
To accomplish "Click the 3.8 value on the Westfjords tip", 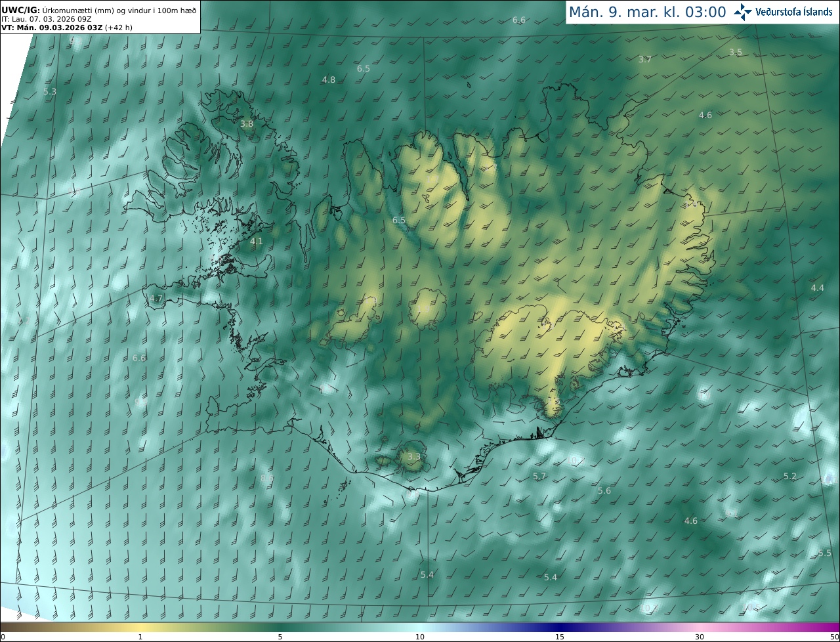I will (x=247, y=123).
